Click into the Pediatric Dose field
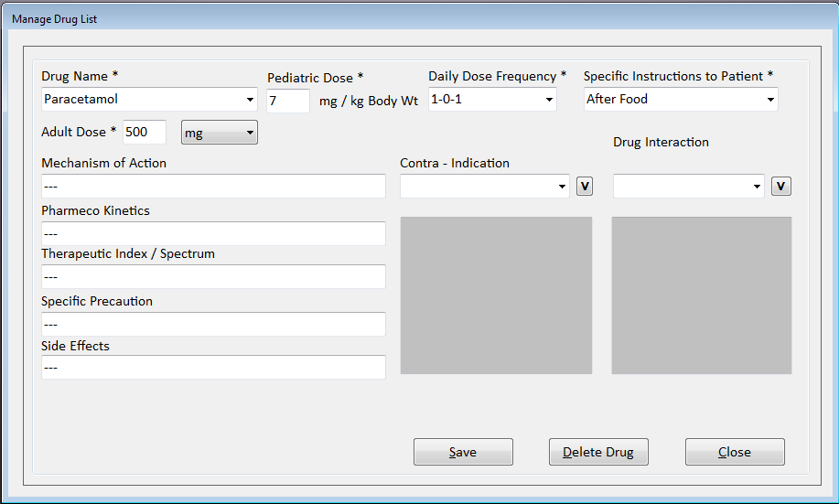Viewport: 839px width, 504px height. (287, 101)
